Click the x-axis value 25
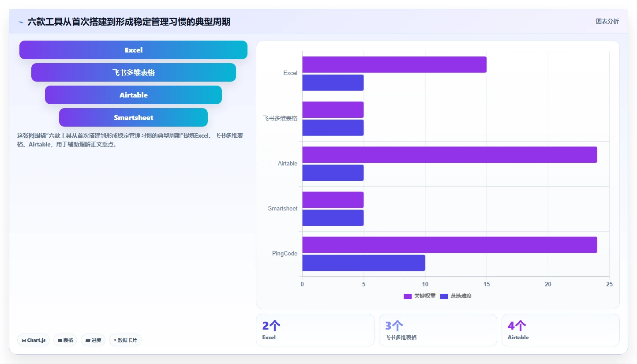 pos(609,285)
